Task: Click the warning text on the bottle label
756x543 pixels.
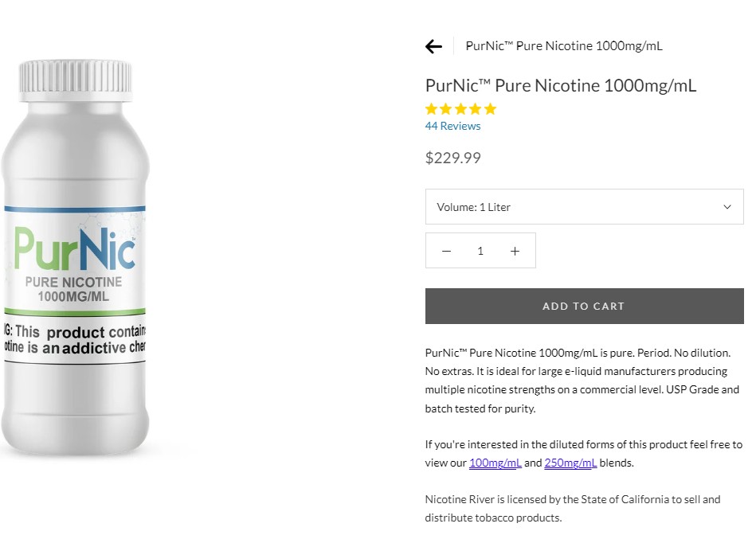Action: [75, 339]
